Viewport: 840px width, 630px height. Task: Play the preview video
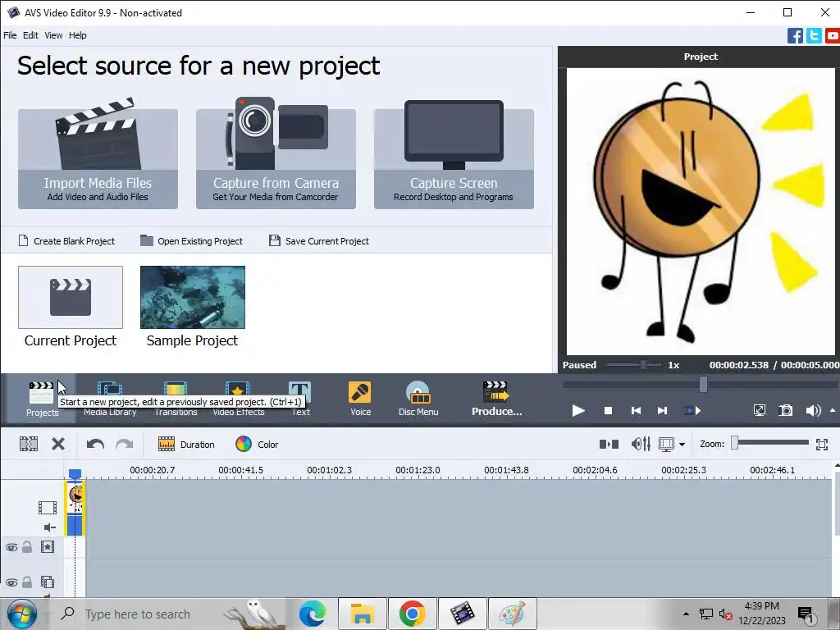tap(578, 411)
